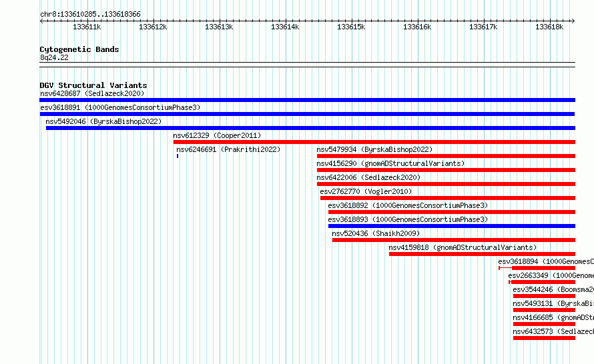Screen dimensions: 594x364
Task: Click the small blue nsv6246691 marker
Action: (178, 156)
